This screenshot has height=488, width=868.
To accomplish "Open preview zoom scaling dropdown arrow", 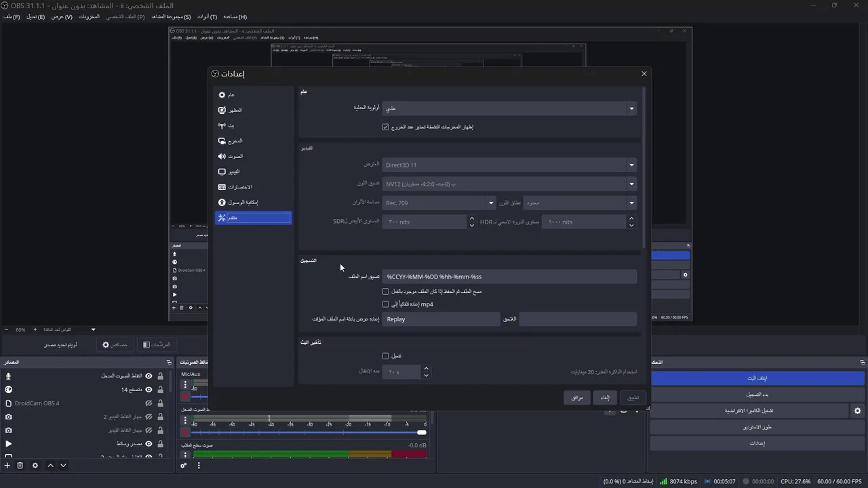I will 93,330.
